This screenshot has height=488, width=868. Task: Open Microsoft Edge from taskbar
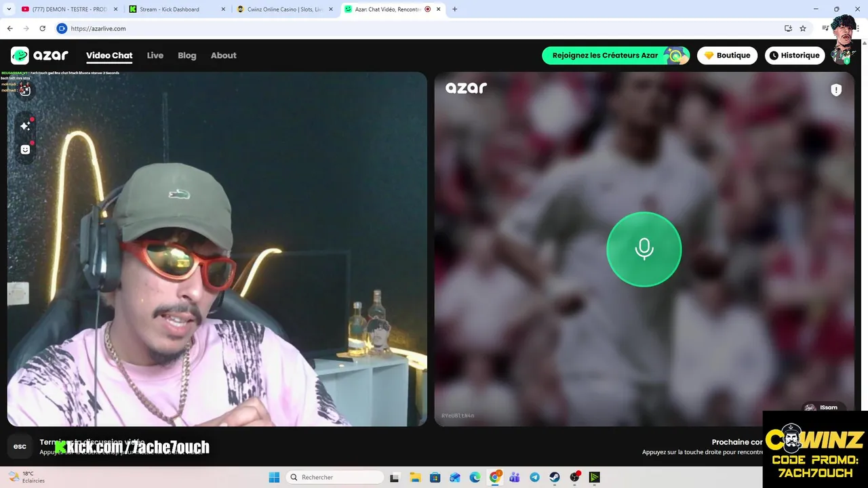coord(475,477)
